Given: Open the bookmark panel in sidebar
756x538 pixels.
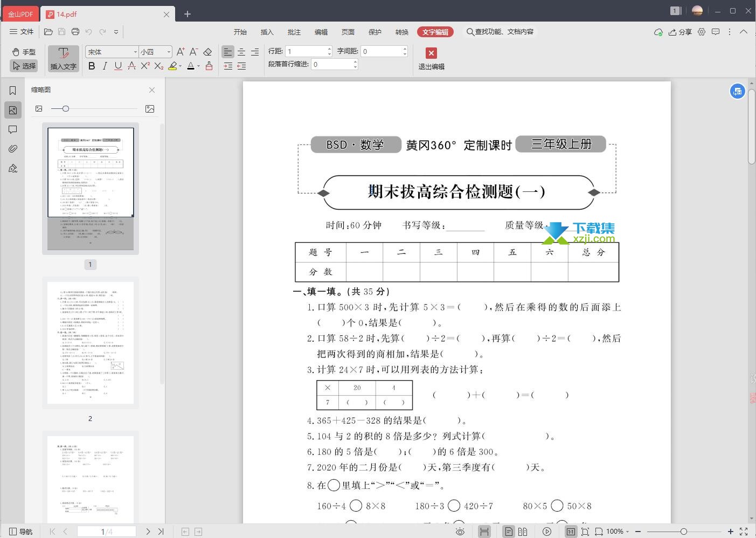Looking at the screenshot, I should 13,91.
